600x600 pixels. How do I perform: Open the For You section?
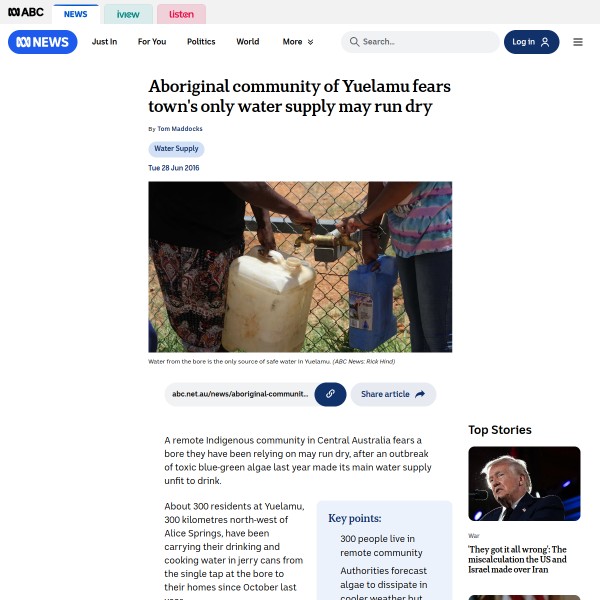152,42
